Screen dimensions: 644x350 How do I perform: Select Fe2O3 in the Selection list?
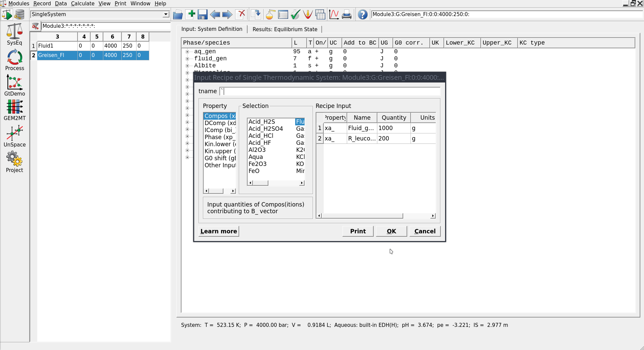[257, 164]
